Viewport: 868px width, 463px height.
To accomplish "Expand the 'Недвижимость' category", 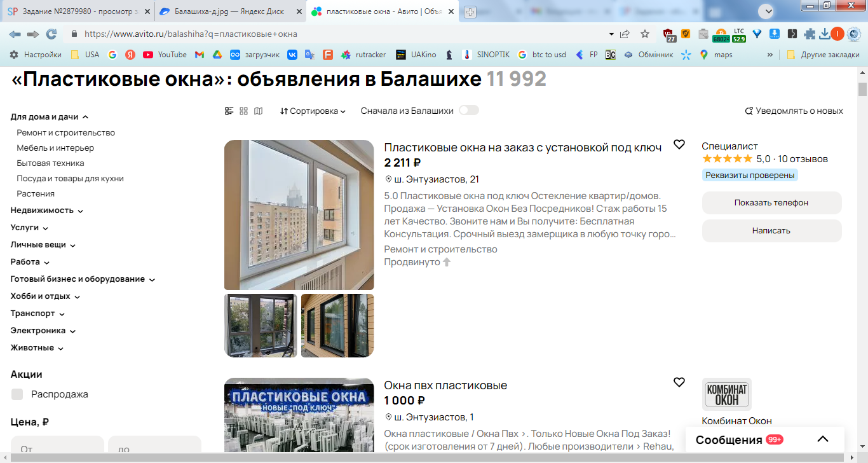I will click(x=47, y=211).
